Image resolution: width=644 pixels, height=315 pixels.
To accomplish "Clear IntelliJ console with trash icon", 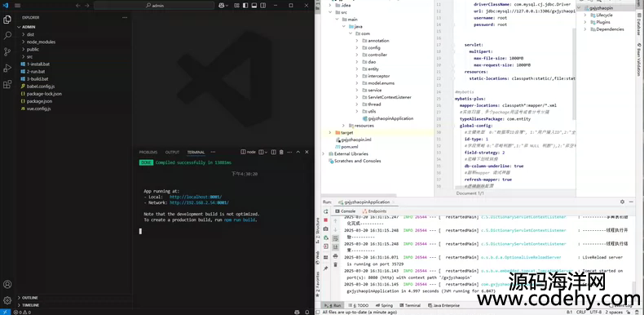I will coord(335,264).
